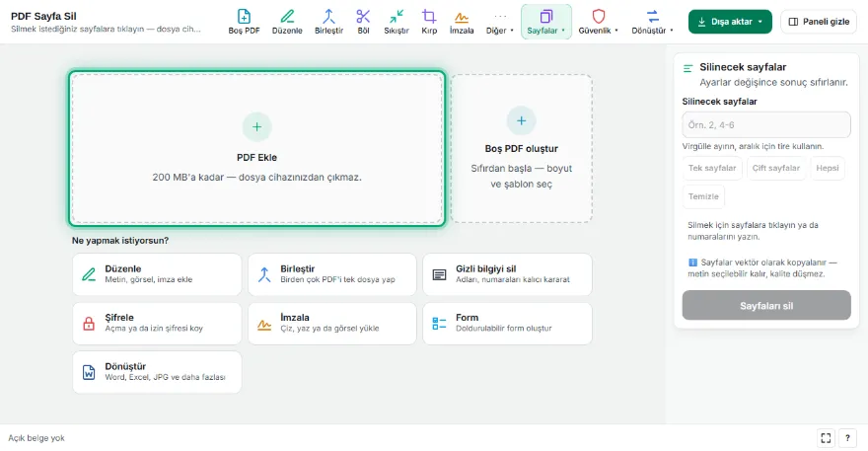This screenshot has width=868, height=451.
Task: Select the Sıkıştır compress tool
Action: 397,22
